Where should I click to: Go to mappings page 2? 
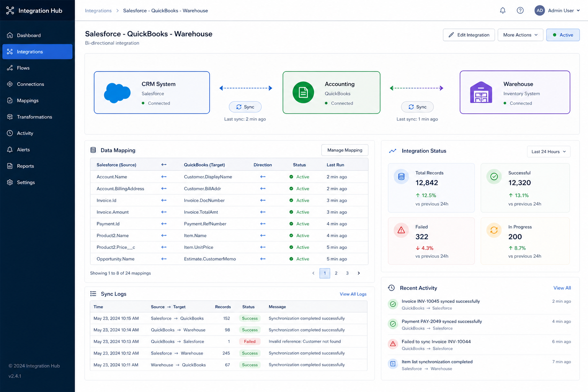pyautogui.click(x=336, y=273)
